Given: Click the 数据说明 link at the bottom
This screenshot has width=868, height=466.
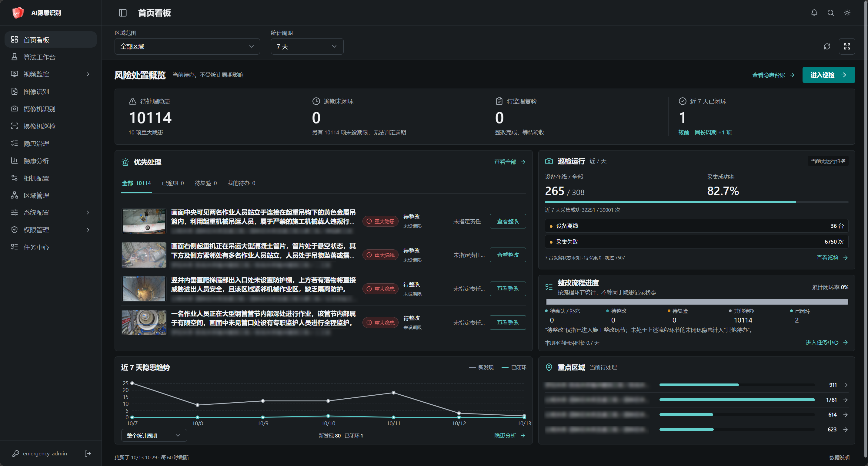Looking at the screenshot, I should click(x=839, y=457).
